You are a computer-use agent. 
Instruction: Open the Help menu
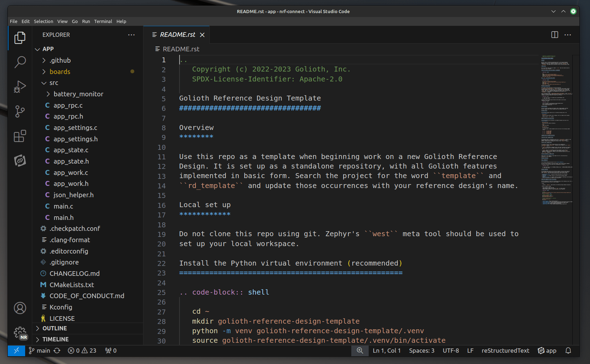121,21
